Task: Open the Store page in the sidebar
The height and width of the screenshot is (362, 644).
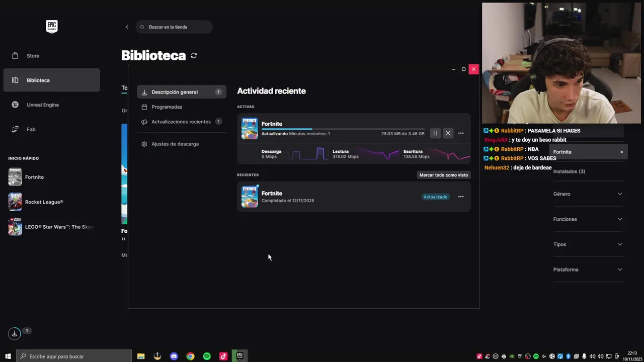Action: 51,56
